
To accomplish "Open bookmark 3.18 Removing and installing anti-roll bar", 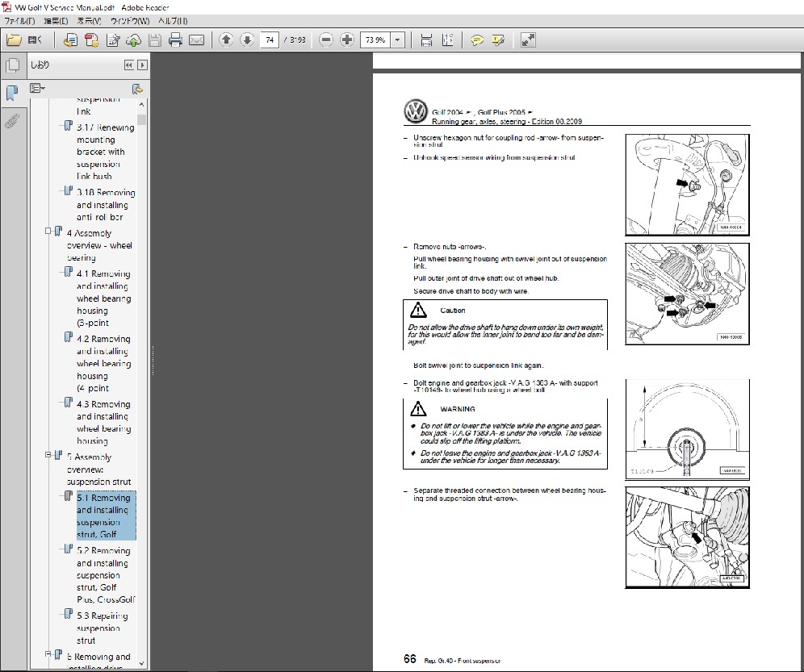I will pyautogui.click(x=106, y=205).
